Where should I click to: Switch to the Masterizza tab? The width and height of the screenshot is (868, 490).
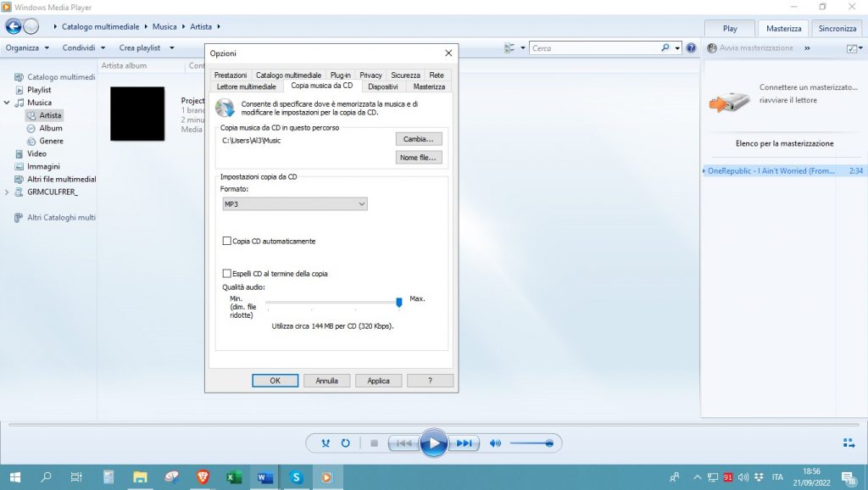click(782, 28)
